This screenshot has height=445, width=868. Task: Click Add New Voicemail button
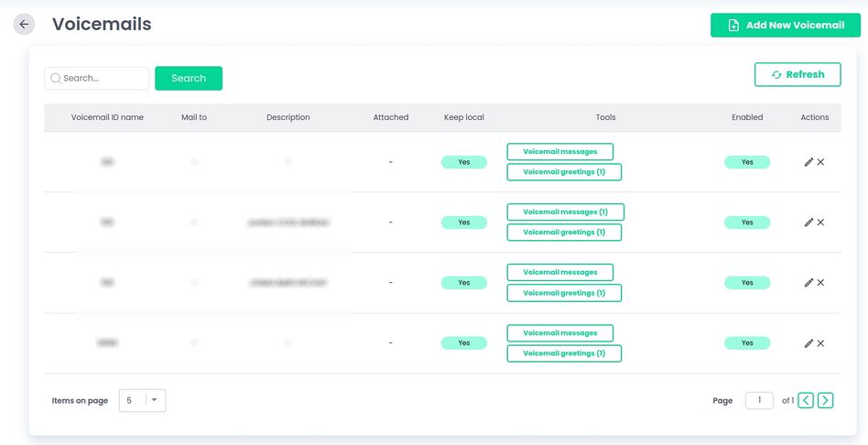[786, 26]
